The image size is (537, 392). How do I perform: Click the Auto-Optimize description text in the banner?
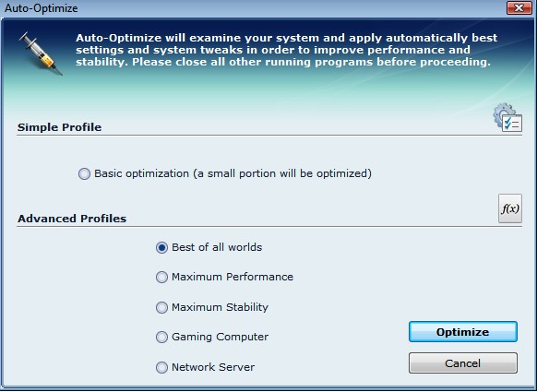[x=286, y=50]
